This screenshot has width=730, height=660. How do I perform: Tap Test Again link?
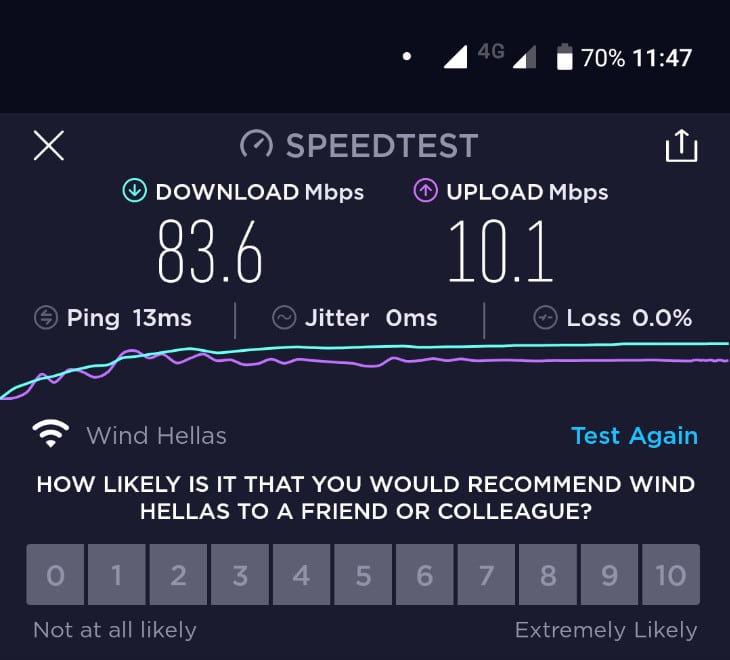point(634,436)
